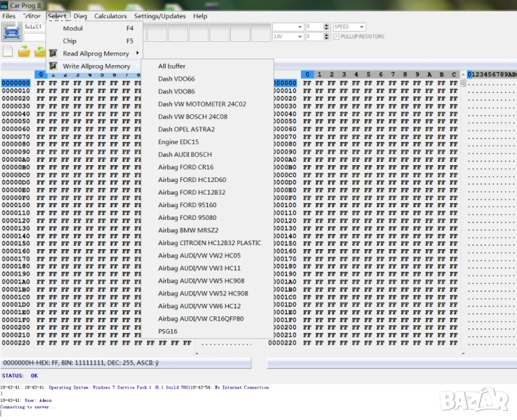Choose All buffer from the write submenu
Image resolution: width=517 pixels, height=420 pixels.
pyautogui.click(x=171, y=66)
